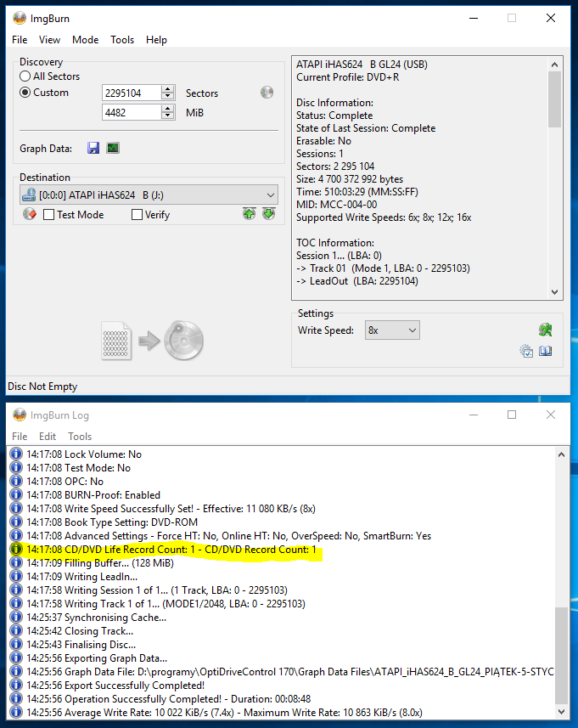
Task: Open the Write Speed 8x dropdown
Action: click(412, 330)
